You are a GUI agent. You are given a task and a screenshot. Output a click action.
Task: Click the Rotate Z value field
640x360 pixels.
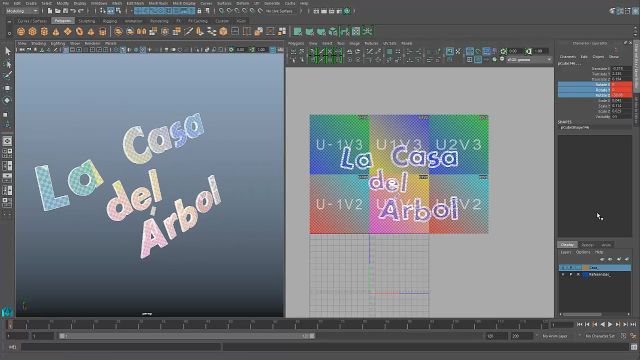(x=621, y=95)
